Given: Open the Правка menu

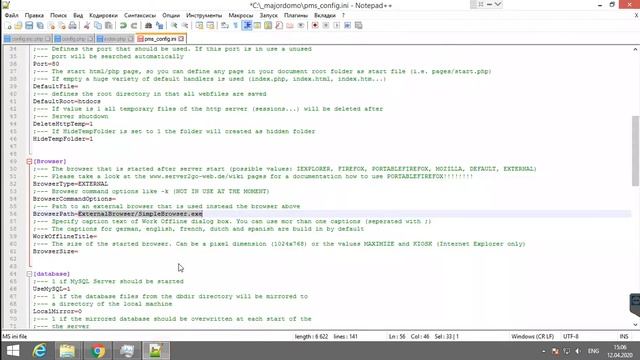Looking at the screenshot, I should coord(34,15).
